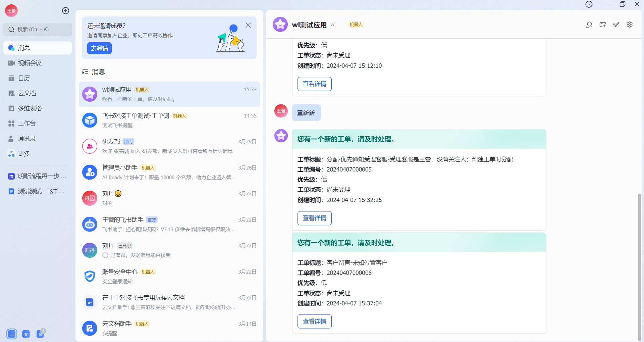Screen dimensions: 644x342
Task: Click the mark done checkmark icon
Action: [x=616, y=25]
